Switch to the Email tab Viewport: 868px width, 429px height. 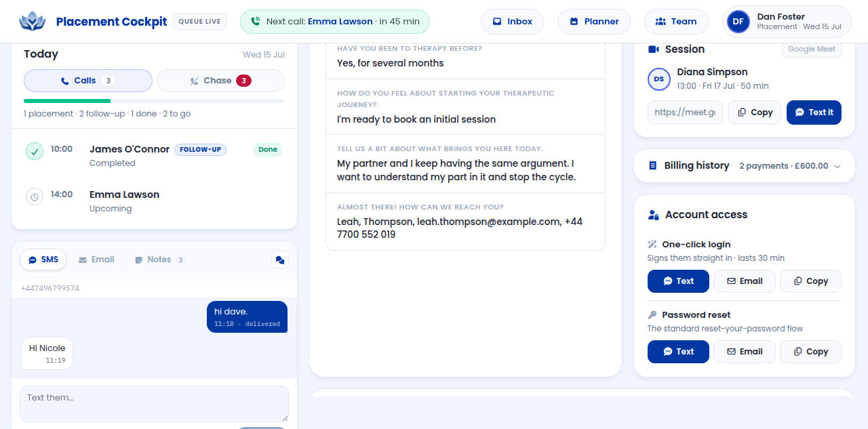[96, 260]
